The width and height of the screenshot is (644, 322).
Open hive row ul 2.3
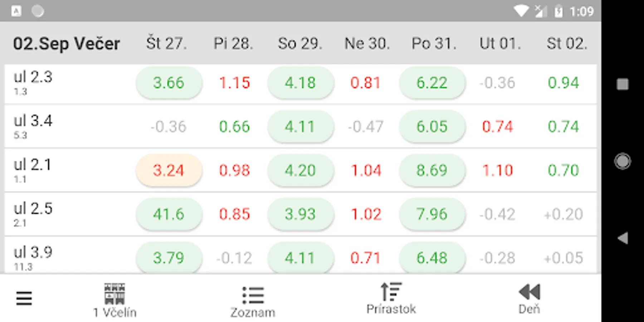pos(33,83)
